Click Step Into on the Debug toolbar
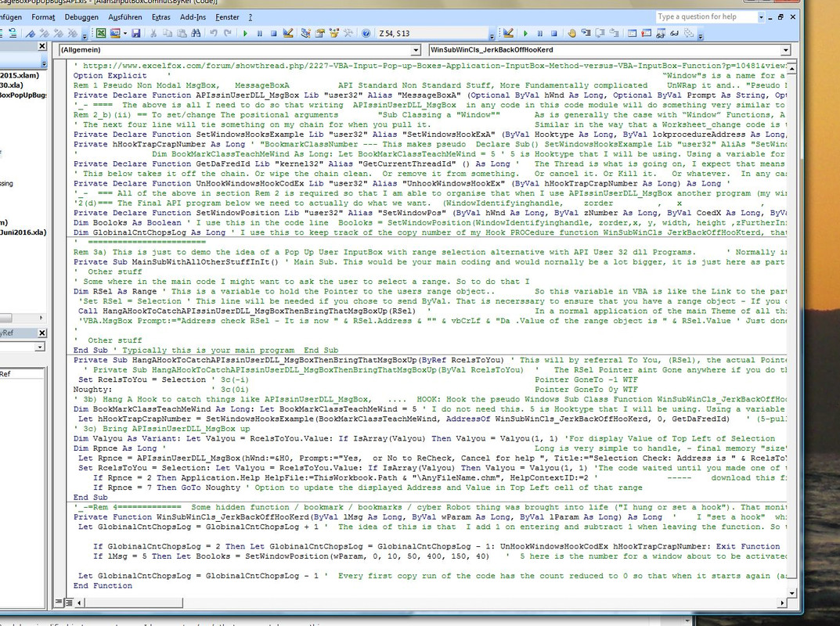 pos(586,33)
